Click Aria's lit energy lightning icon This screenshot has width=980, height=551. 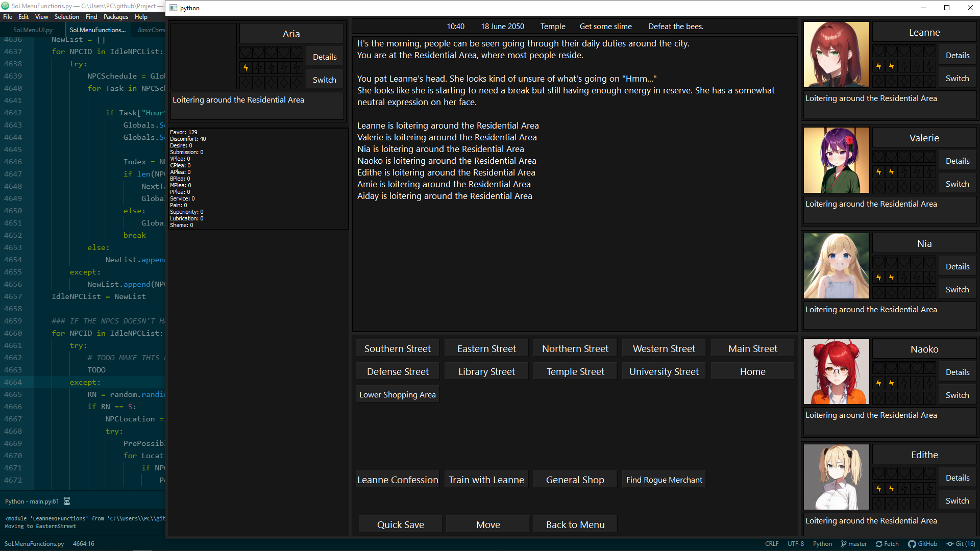tap(246, 68)
